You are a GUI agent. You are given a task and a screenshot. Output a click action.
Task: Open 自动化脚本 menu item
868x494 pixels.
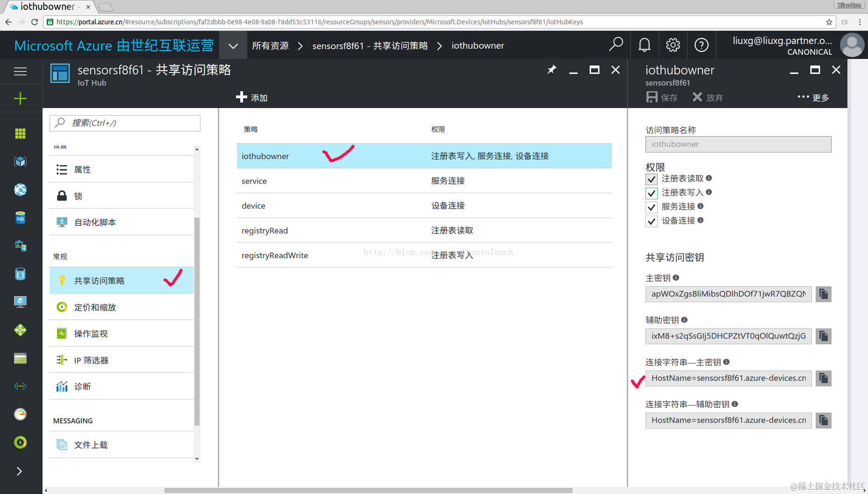[x=122, y=222]
